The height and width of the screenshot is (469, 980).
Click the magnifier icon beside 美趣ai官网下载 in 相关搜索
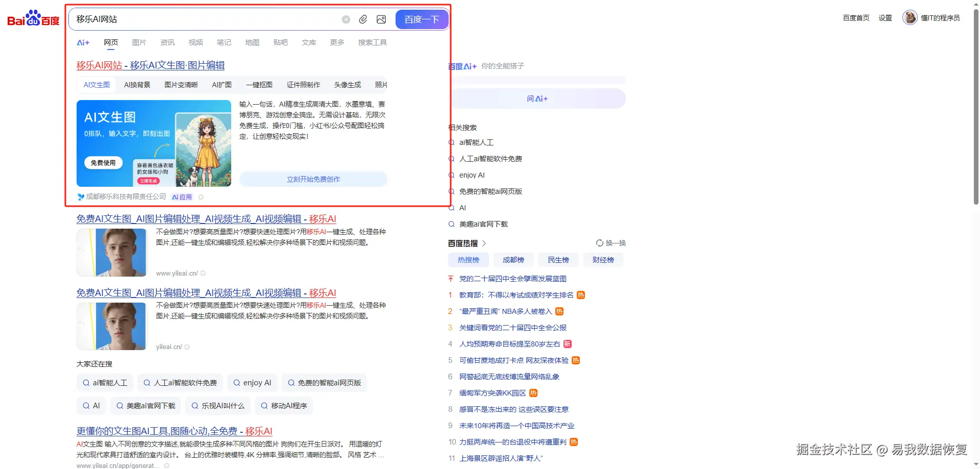click(451, 224)
